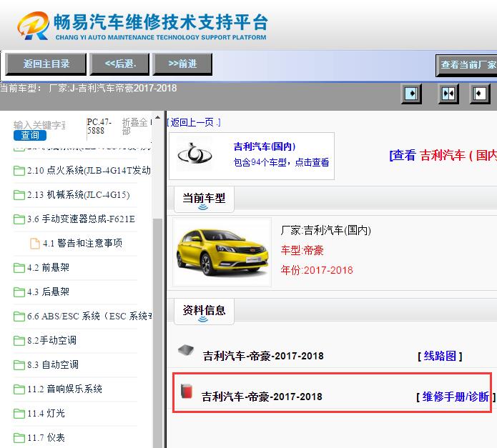Click the folder icon of 11.7 仪表

19,438
